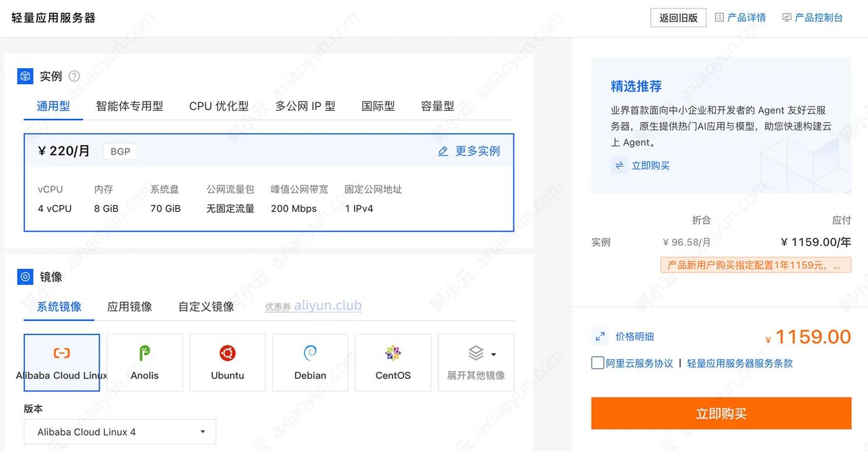868x451 pixels.
Task: Click the BGP tag next to the price
Action: coord(120,151)
